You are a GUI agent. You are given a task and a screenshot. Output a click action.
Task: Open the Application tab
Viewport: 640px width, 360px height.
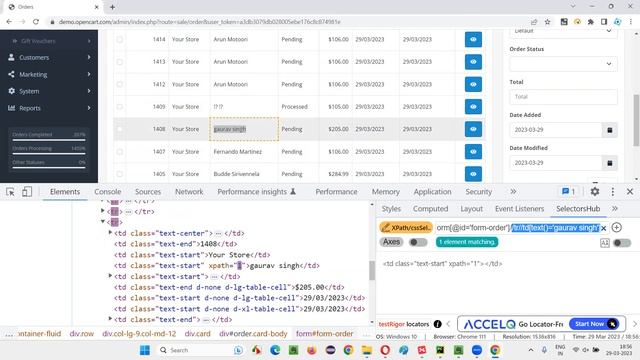tap(432, 192)
